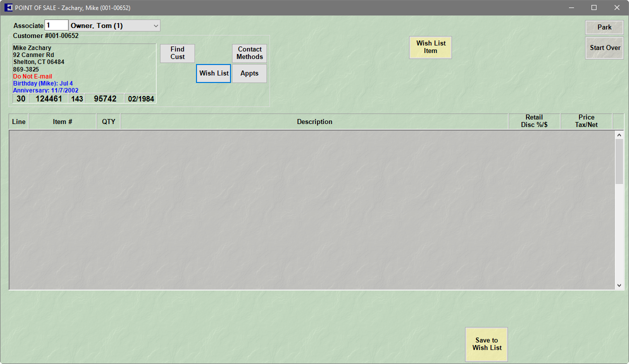
Task: Click the scroll down arrow of item list
Action: pos(619,285)
